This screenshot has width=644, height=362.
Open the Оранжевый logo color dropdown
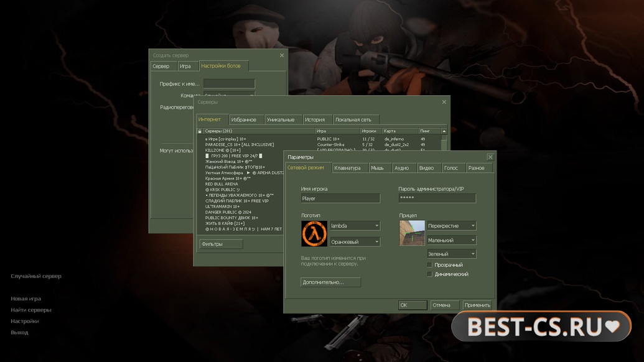tap(355, 242)
